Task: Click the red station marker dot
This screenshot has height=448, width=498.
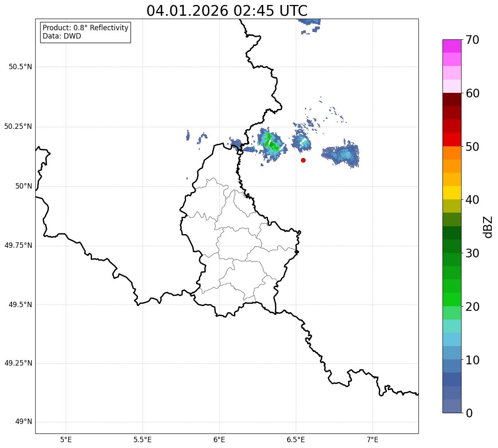Action: coord(303,160)
